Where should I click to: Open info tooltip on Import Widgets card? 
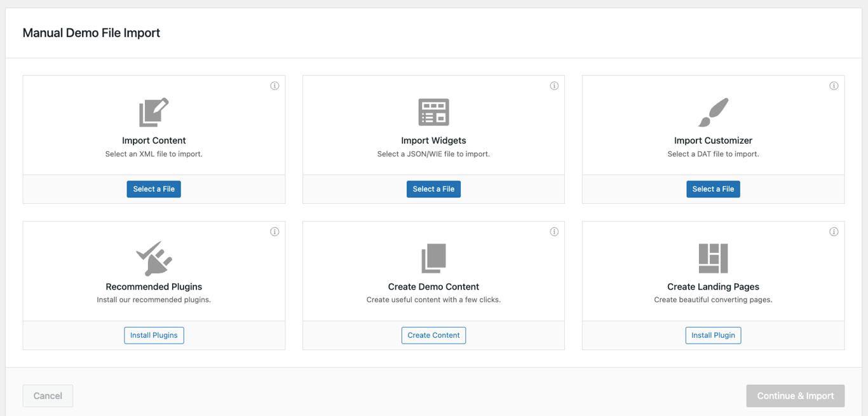click(554, 86)
